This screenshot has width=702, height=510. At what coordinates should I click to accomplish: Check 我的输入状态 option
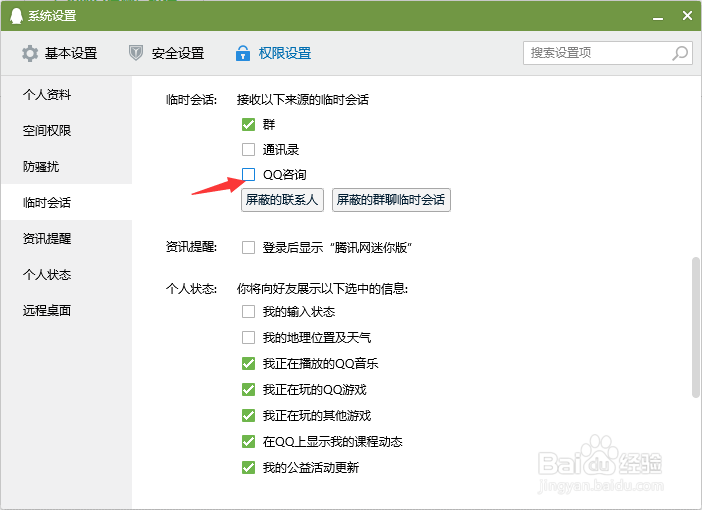248,311
